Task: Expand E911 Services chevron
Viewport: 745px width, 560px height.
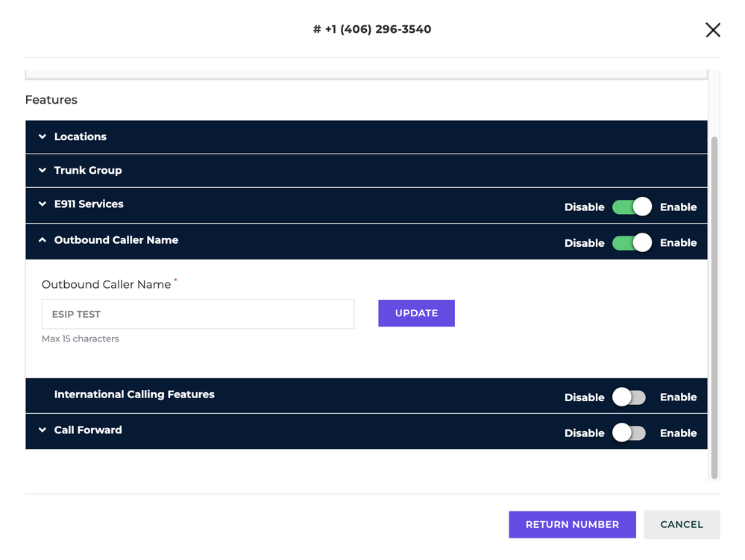Action: (x=43, y=204)
